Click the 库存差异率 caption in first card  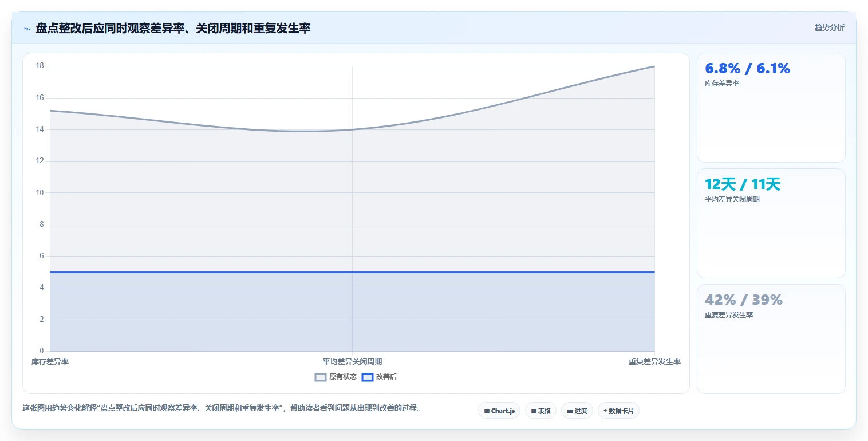(721, 84)
